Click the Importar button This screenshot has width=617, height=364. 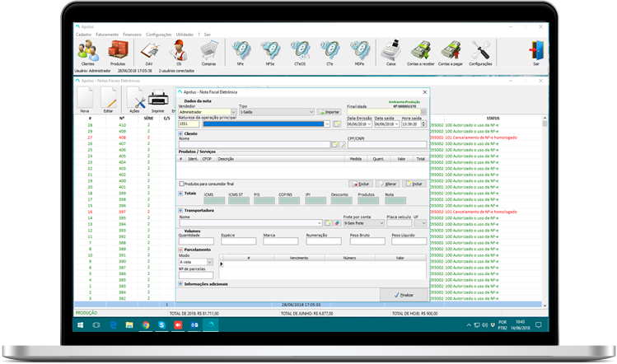coord(329,112)
